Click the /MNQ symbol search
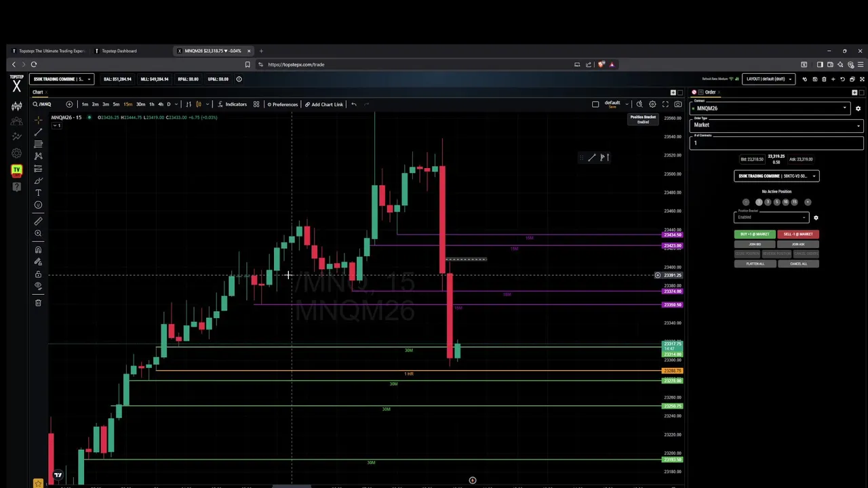 pyautogui.click(x=42, y=104)
